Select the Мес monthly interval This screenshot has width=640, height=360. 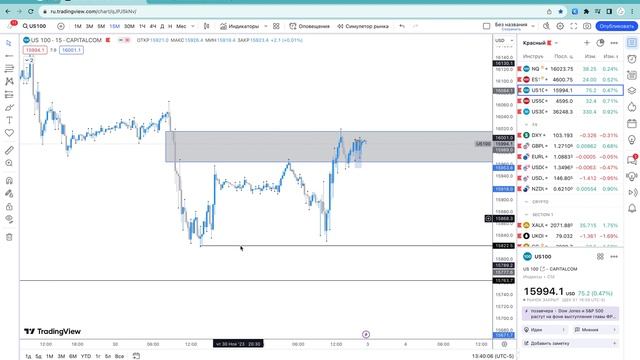(x=181, y=26)
